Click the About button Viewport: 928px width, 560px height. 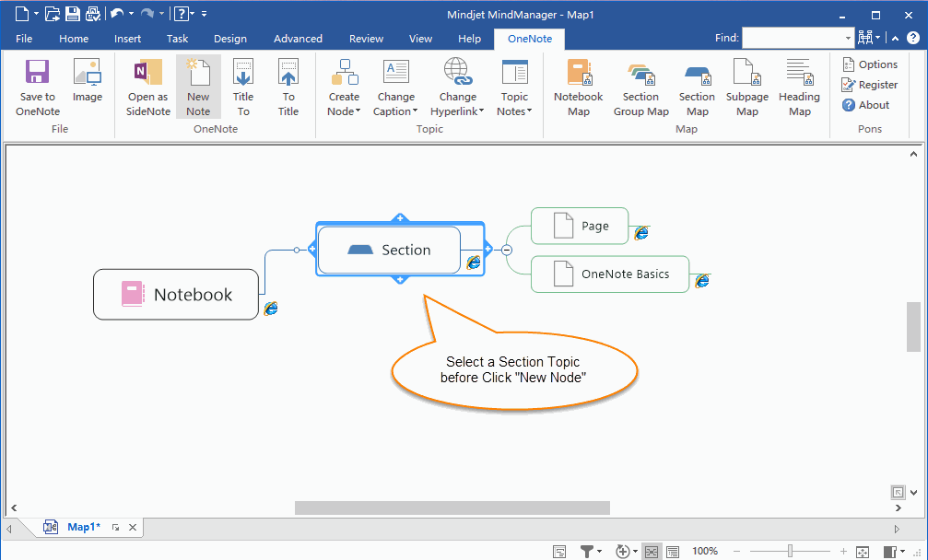coord(866,105)
